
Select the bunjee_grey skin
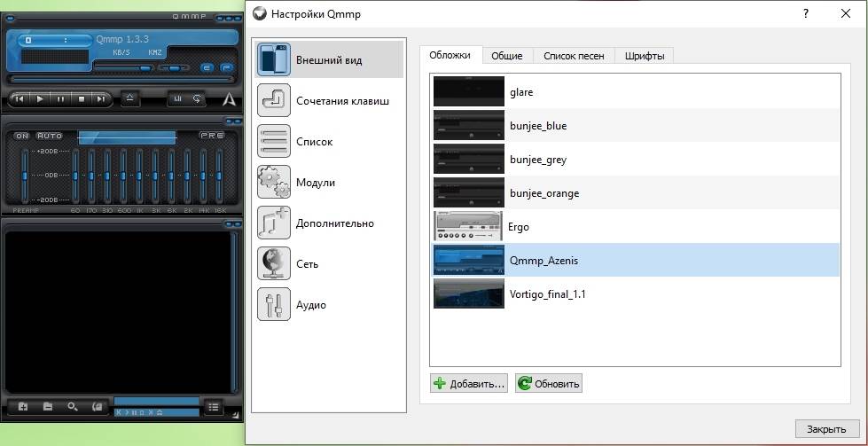[x=636, y=160]
